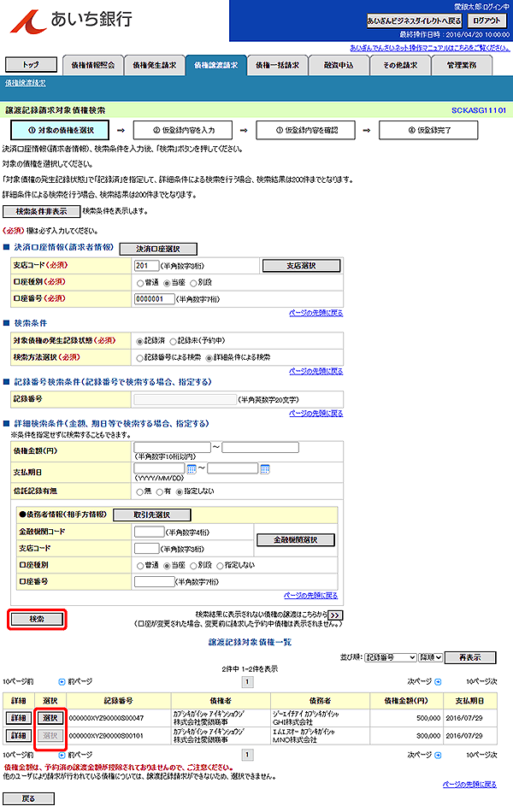Select the 記録未(予約中) radio button
513x812 pixels.
coord(173,341)
